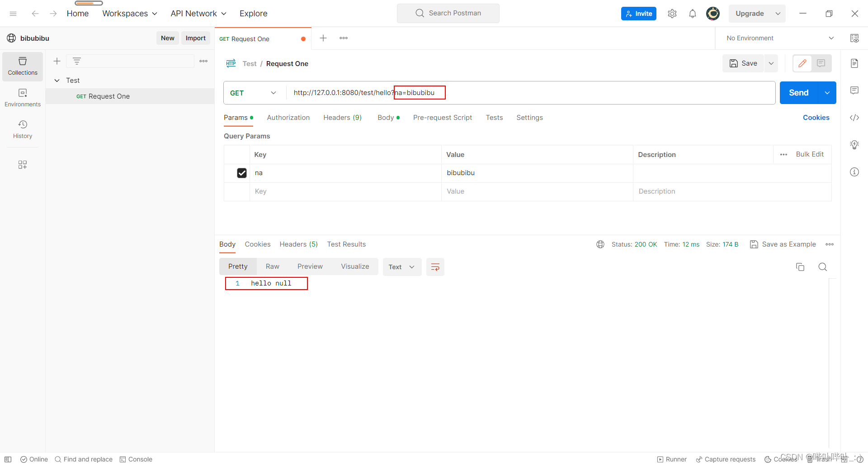Click the network globe icon near status
Screen dimensions: 868x466
point(600,244)
